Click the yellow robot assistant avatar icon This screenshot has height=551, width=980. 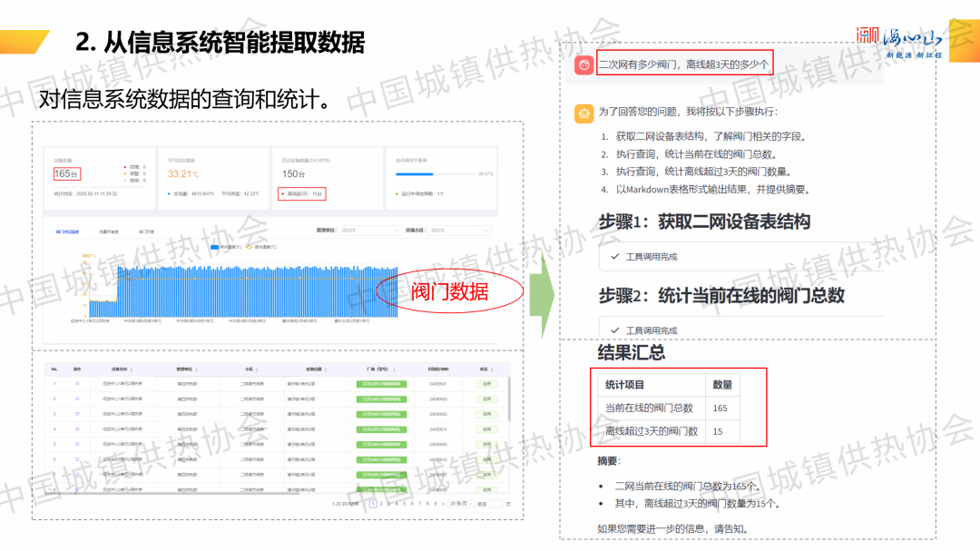pos(583,113)
